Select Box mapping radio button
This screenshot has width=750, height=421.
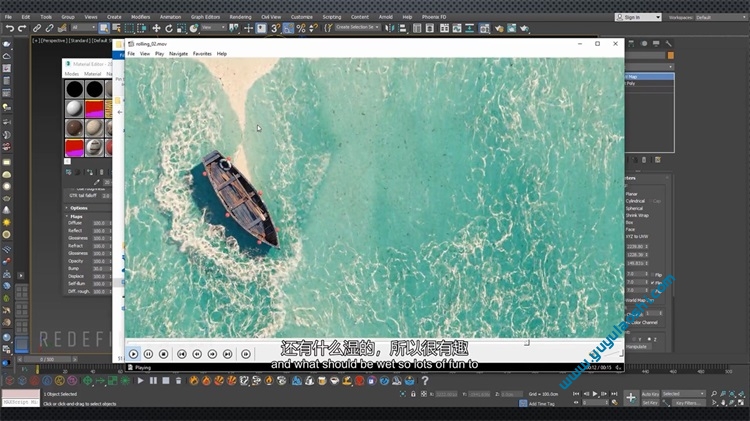(629, 222)
